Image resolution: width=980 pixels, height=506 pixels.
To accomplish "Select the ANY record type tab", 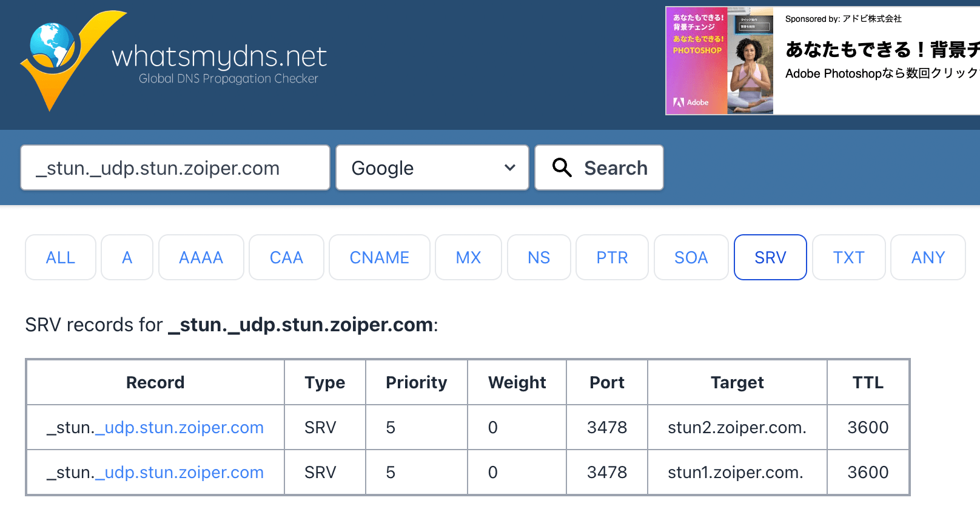I will (928, 257).
